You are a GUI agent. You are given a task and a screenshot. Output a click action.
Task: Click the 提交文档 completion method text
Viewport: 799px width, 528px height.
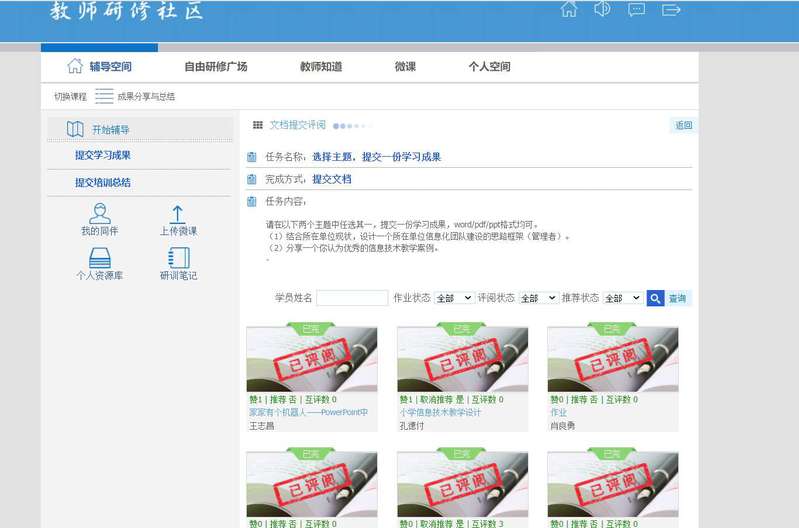point(332,179)
